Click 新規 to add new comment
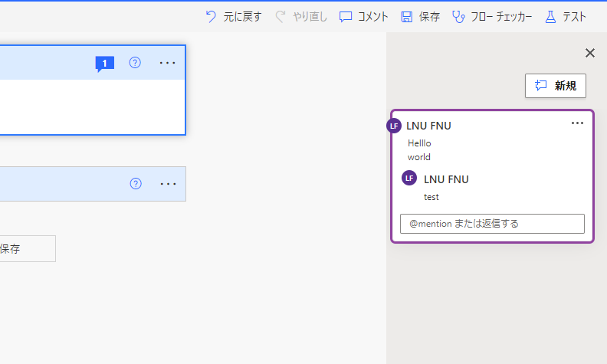The width and height of the screenshot is (607, 364). pos(556,86)
